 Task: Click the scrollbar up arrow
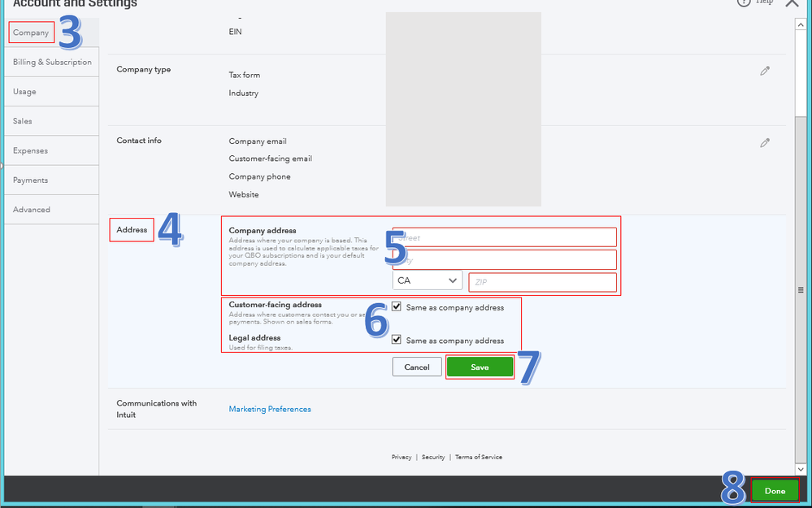[801, 24]
